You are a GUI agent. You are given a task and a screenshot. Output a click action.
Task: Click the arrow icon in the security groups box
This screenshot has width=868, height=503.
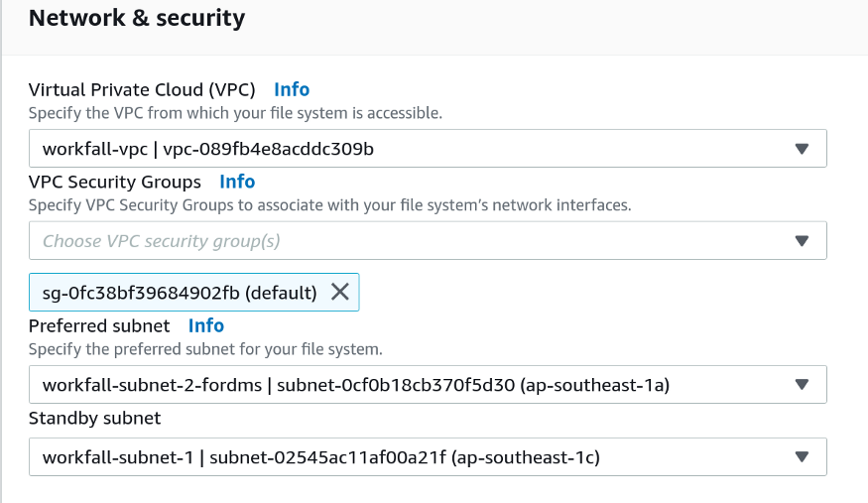[x=803, y=241]
